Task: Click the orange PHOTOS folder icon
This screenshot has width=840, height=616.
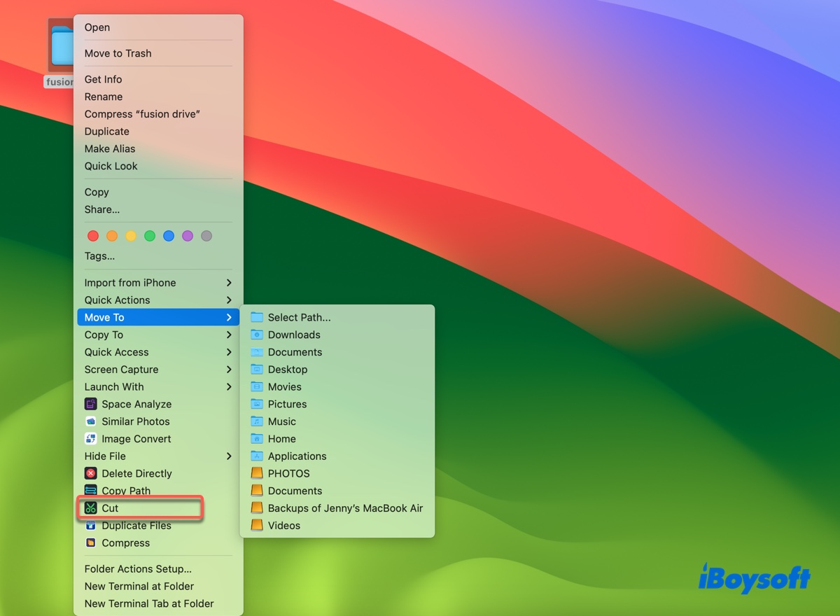Action: [256, 473]
